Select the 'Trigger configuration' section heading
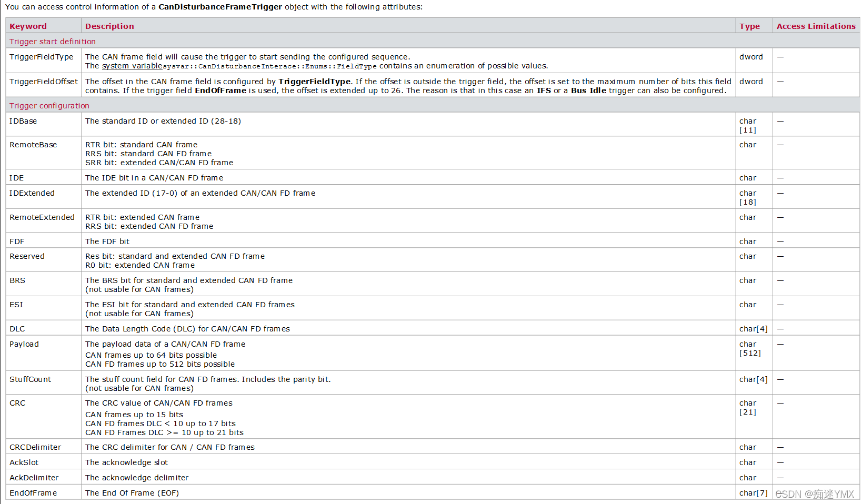Image resolution: width=862 pixels, height=504 pixels. point(49,106)
